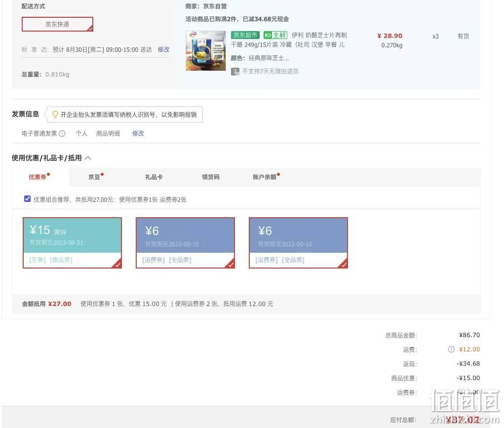Click the product price ¥ 28.90

389,36
